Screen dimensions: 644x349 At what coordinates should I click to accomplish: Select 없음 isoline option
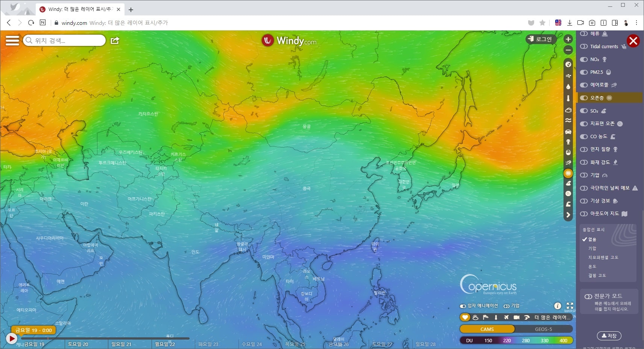click(x=592, y=239)
